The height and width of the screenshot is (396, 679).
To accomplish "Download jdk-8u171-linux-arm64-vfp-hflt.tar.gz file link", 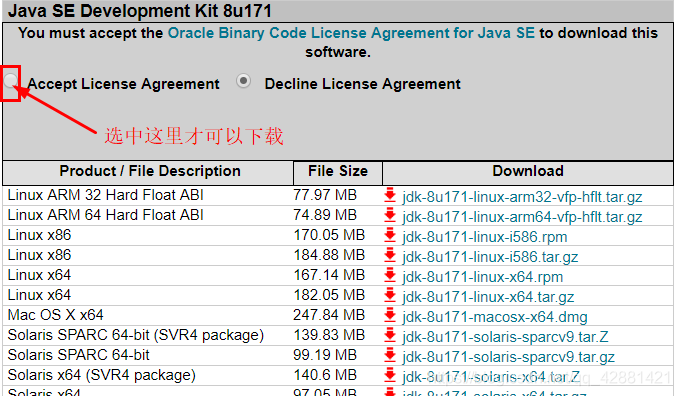I will (x=522, y=217).
